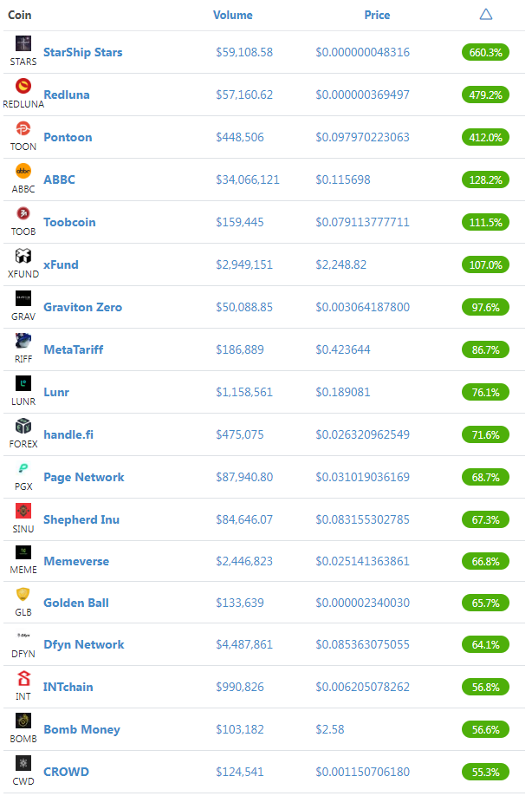Click the Bomb Money coin icon
Viewport: 532px width, 796px height.
[x=23, y=721]
